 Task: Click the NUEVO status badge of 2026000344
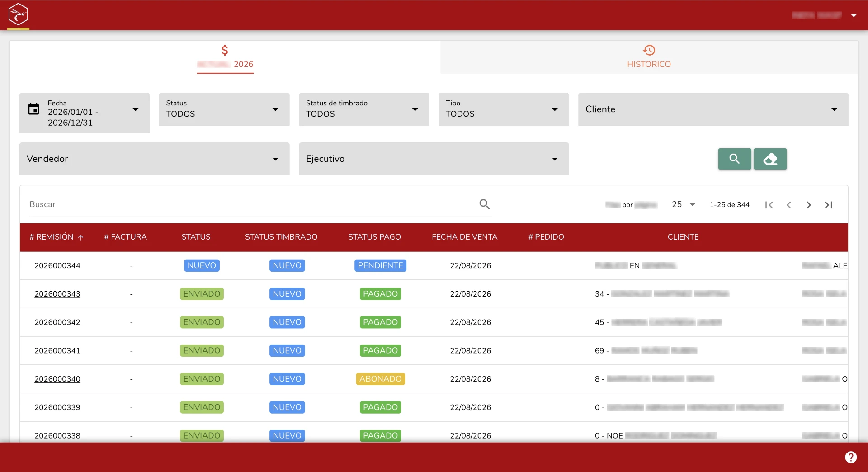click(x=202, y=265)
